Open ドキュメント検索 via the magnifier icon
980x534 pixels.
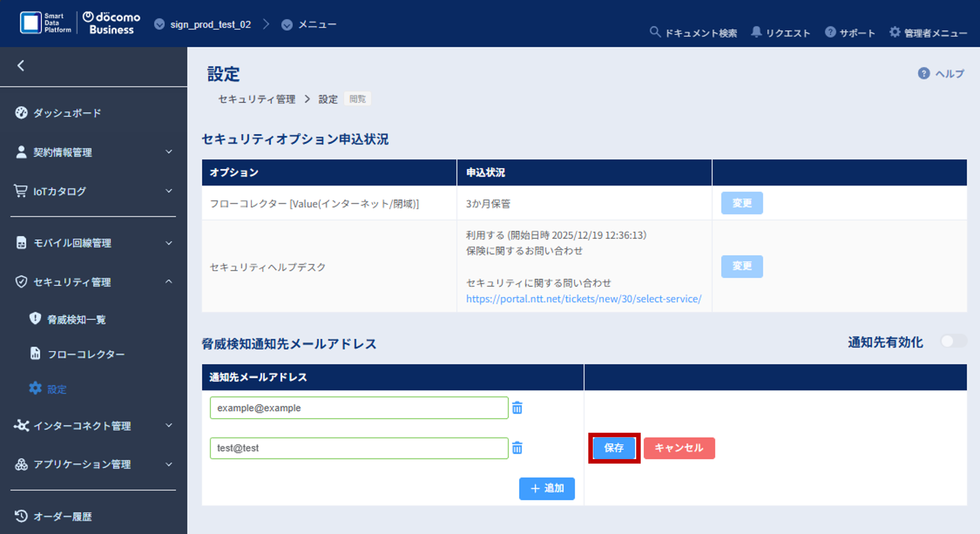[655, 32]
